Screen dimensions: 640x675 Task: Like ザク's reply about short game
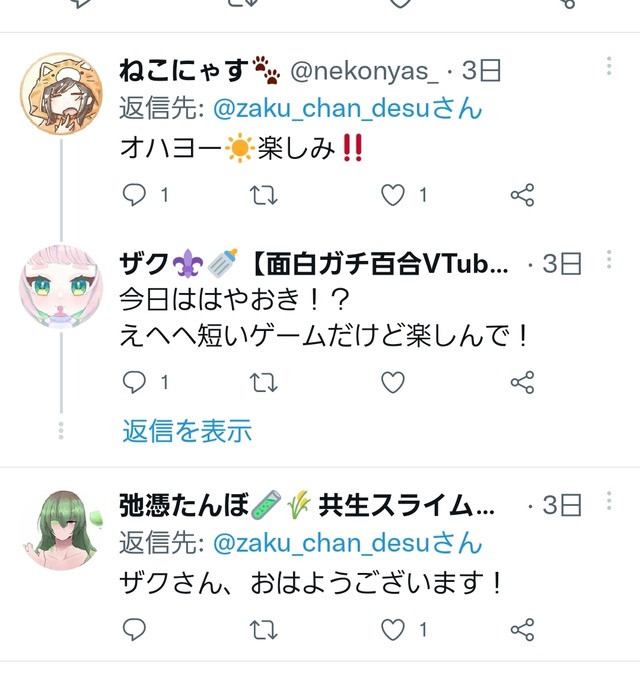[x=393, y=382]
